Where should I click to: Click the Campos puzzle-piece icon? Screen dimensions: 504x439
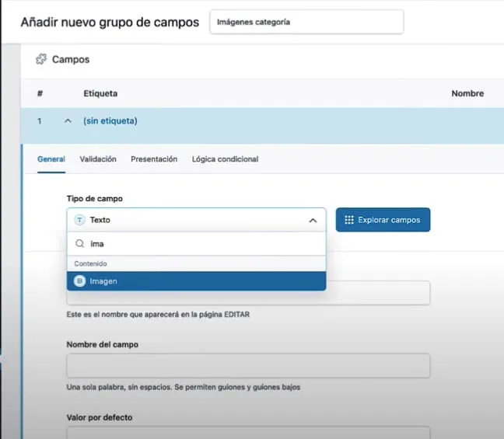pos(41,59)
